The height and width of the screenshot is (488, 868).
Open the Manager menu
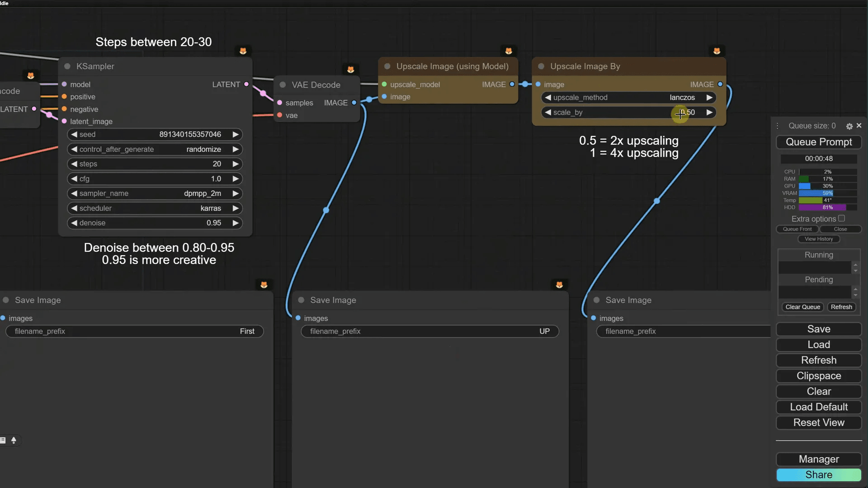[x=818, y=459]
